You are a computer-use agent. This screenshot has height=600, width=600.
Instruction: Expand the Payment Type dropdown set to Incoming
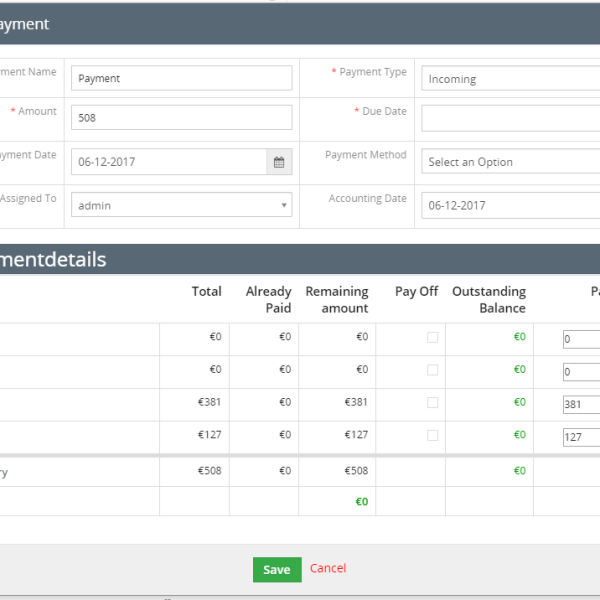point(510,78)
